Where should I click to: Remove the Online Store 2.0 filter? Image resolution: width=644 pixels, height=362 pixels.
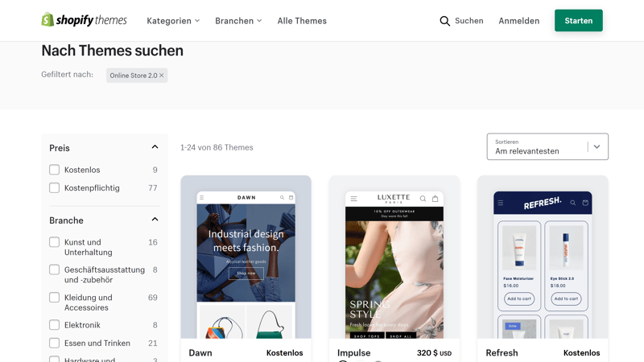[162, 75]
